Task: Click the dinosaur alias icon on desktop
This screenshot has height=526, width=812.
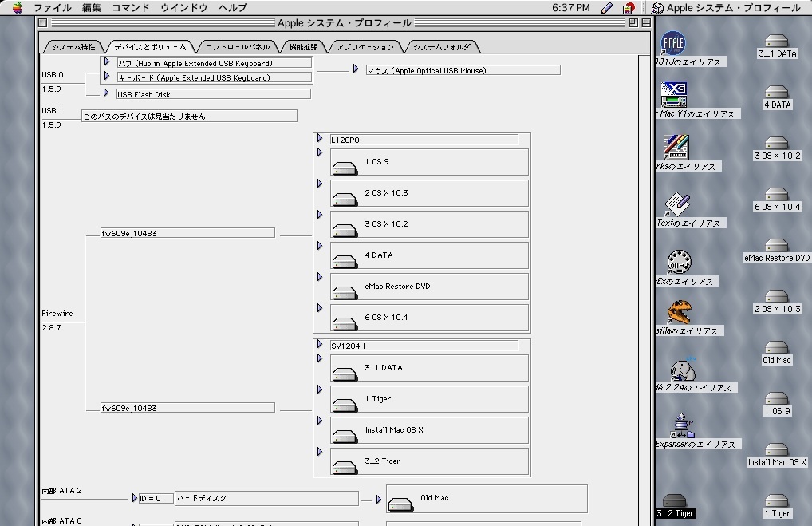Action: 680,311
